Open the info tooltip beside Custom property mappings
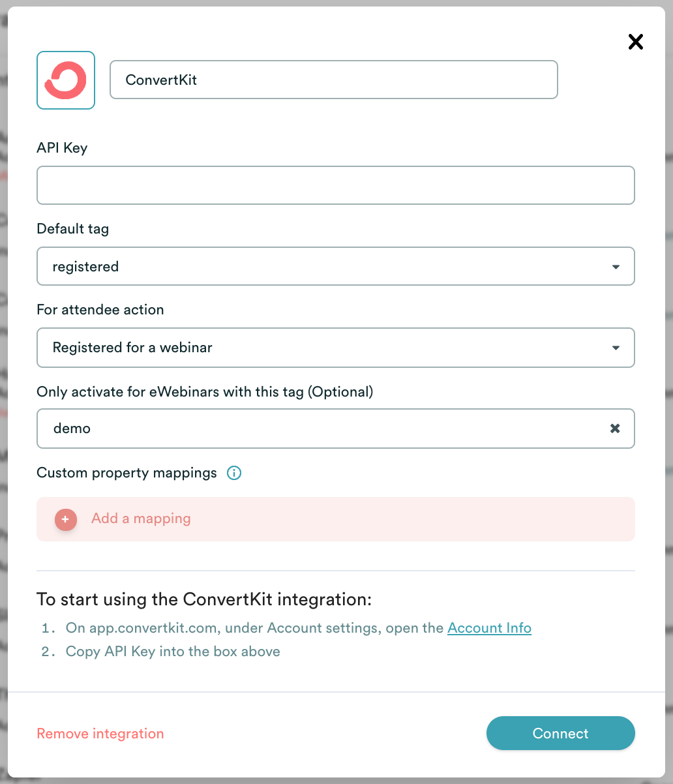Image resolution: width=673 pixels, height=784 pixels. coord(233,473)
